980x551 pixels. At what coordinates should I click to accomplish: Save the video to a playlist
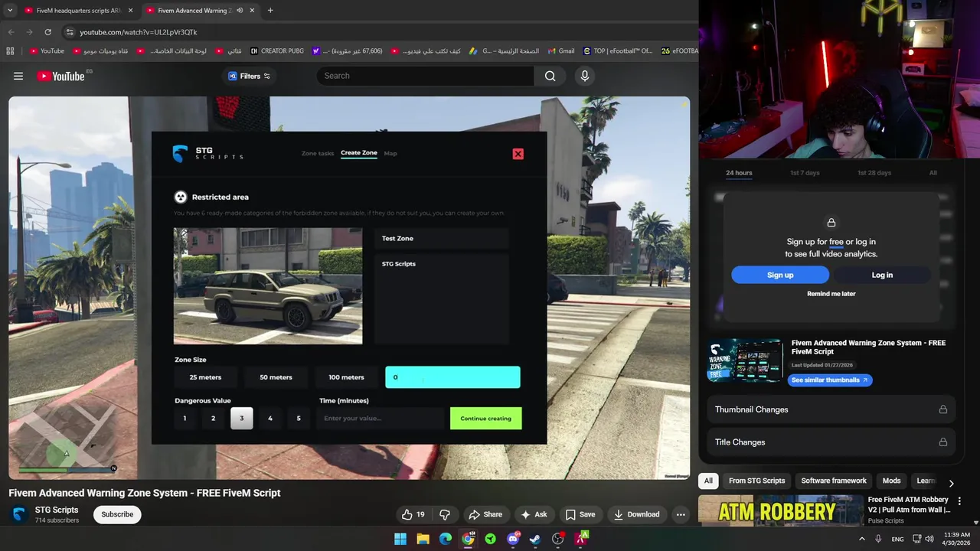(580, 514)
